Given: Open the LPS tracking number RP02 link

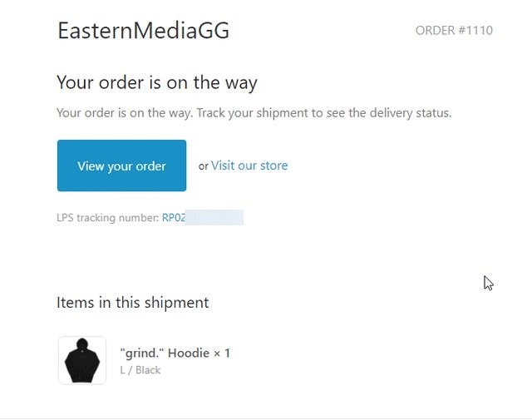Looking at the screenshot, I should (x=174, y=218).
